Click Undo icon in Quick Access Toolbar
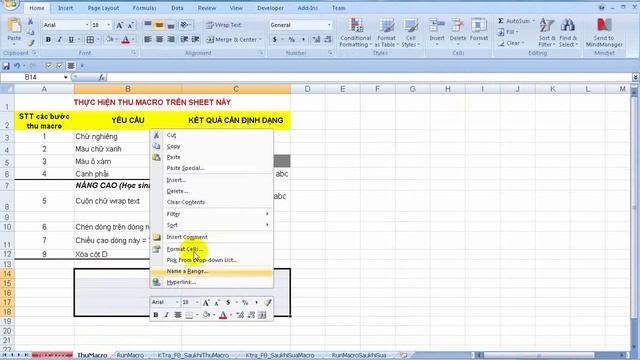640x360 pixels. [x=17, y=66]
